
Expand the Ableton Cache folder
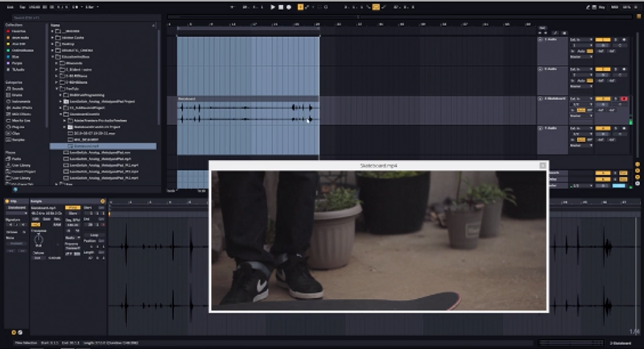pyautogui.click(x=52, y=37)
